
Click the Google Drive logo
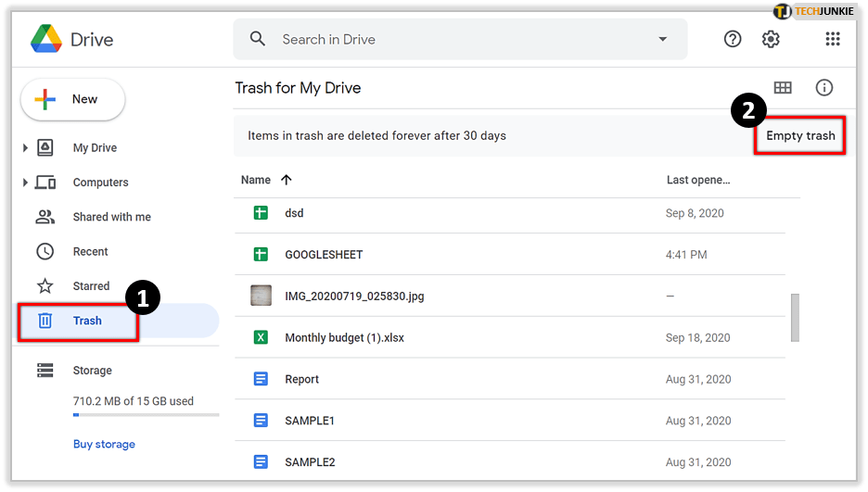[46, 39]
